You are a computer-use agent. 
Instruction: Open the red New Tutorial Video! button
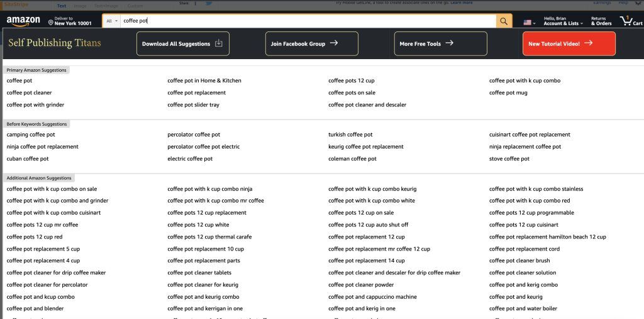pos(569,43)
